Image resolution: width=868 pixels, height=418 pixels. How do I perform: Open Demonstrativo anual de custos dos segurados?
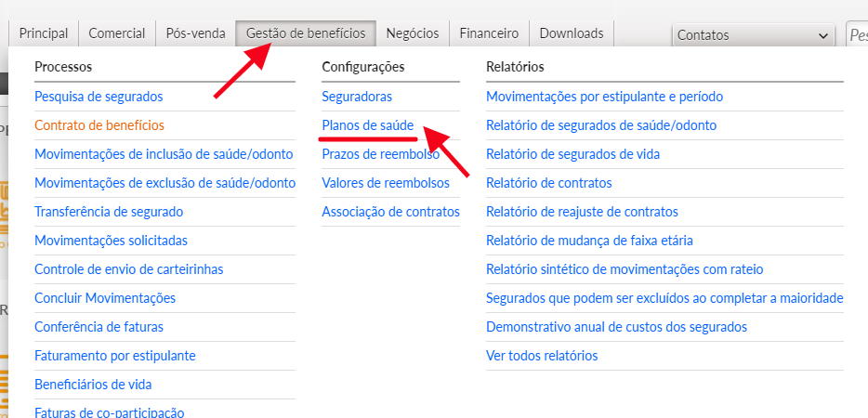[x=616, y=327]
